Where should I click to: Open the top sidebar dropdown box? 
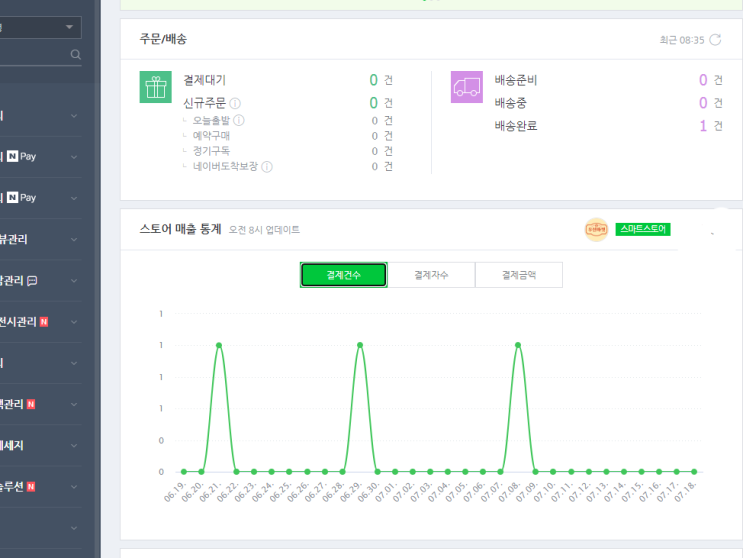tap(40, 27)
